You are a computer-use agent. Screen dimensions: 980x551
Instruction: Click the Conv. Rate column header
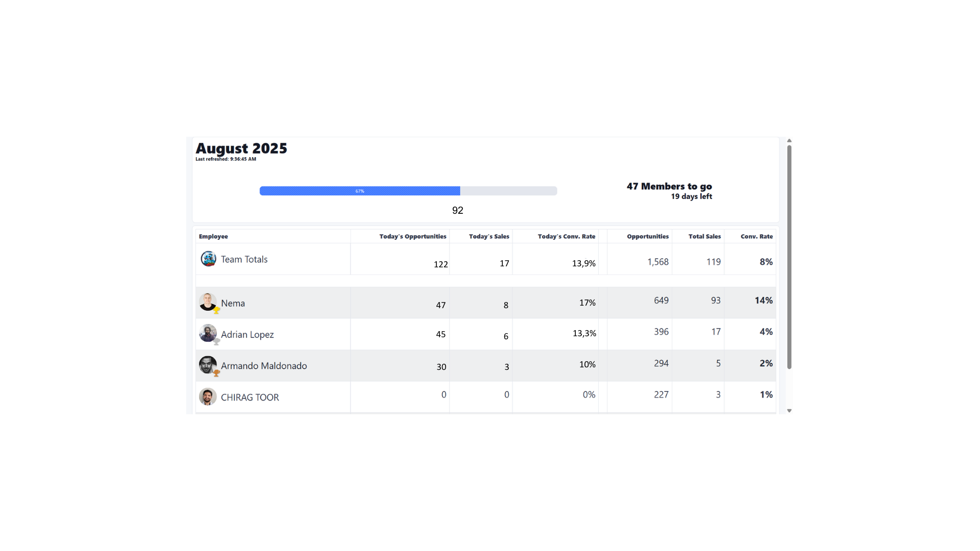pyautogui.click(x=756, y=236)
